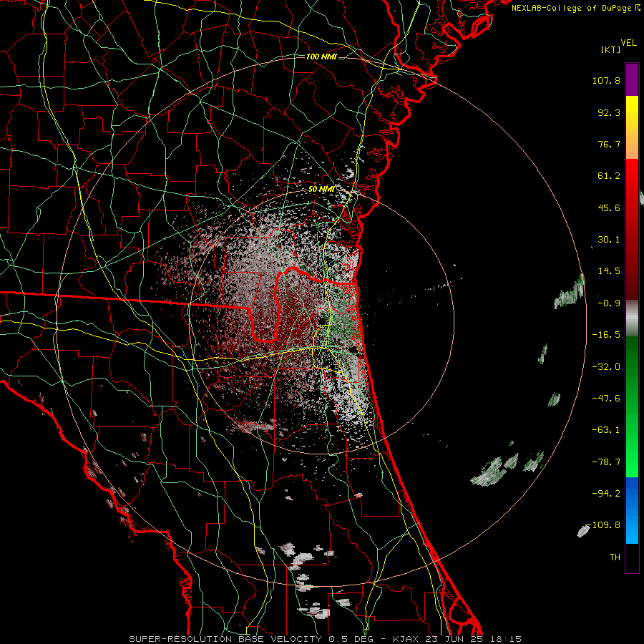Click the purple segment of the color bar

[632, 79]
